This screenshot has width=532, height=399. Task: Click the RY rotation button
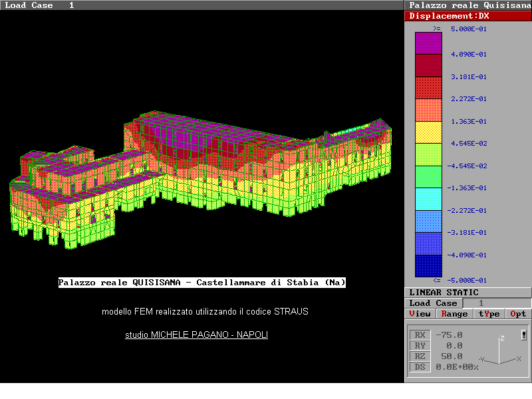pyautogui.click(x=420, y=346)
